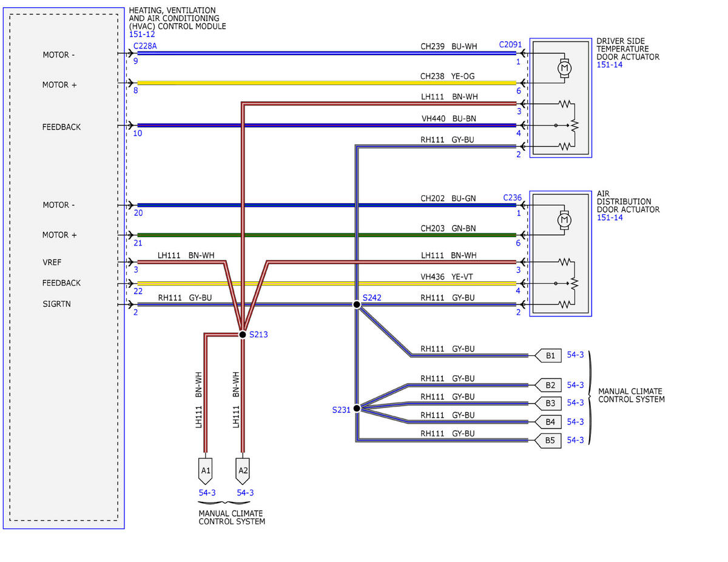The width and height of the screenshot is (728, 562).
Task: Select the CH239 BU-WH wire label
Action: 448,45
